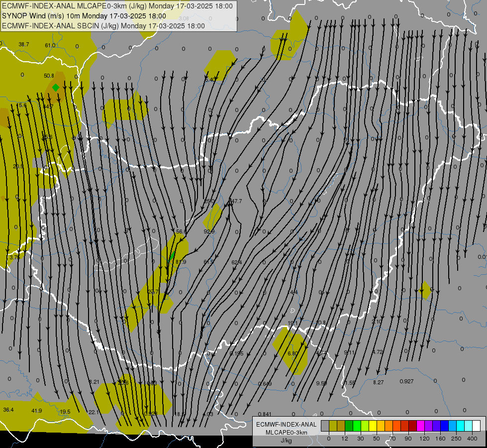This screenshot has height=448, width=487.
Task: Click the map value '38.7'
Action: [23, 44]
